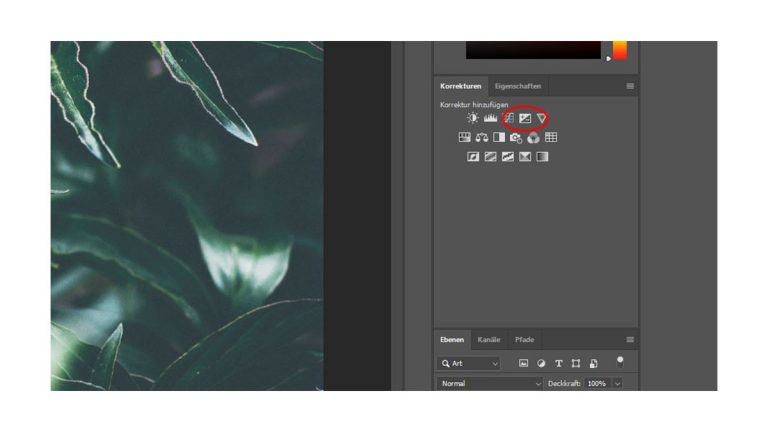Add a Color Balance adjustment (scales icon)
768x432 pixels.
[x=481, y=138]
